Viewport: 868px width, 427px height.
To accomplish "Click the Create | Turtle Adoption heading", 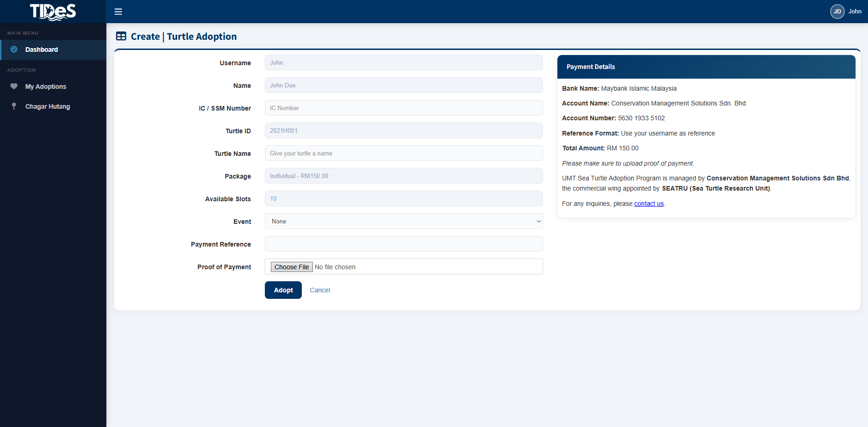I will (183, 37).
